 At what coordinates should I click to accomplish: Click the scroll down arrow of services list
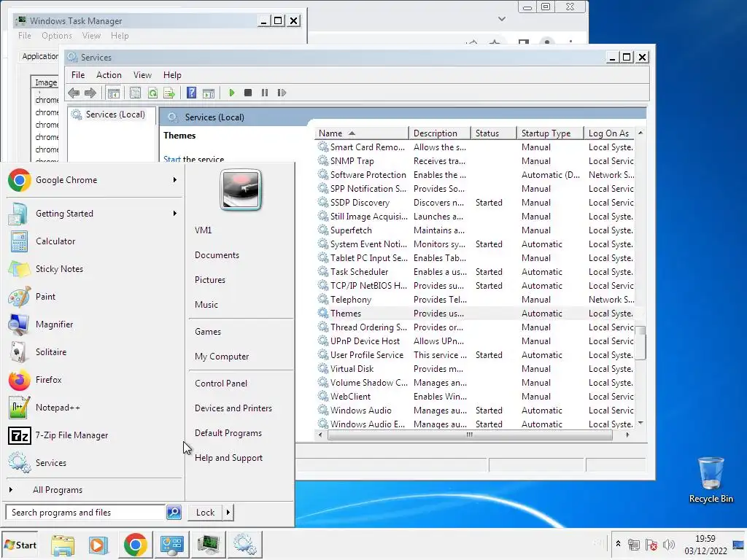pyautogui.click(x=640, y=423)
